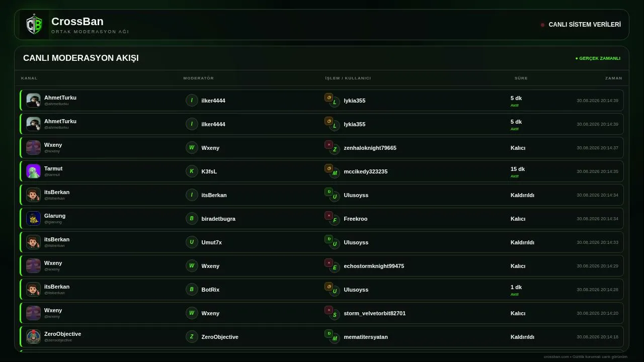Click red ban icon next to zenhaloknight79665

coord(329,144)
